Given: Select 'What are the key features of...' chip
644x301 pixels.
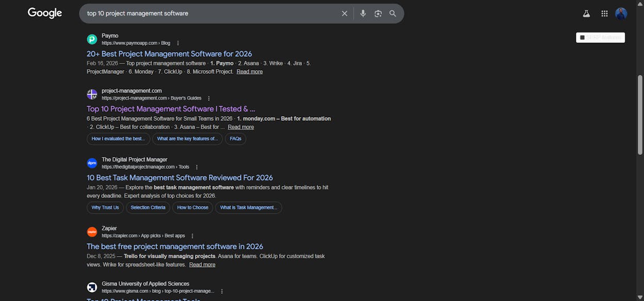Looking at the screenshot, I should pyautogui.click(x=187, y=139).
